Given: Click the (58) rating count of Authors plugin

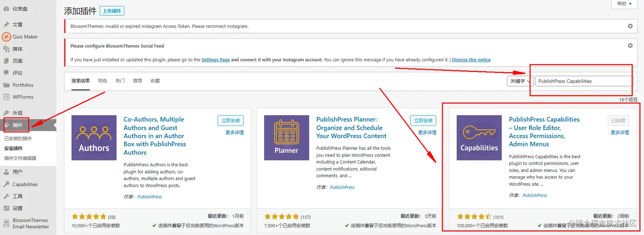Looking at the screenshot, I should (x=112, y=217).
